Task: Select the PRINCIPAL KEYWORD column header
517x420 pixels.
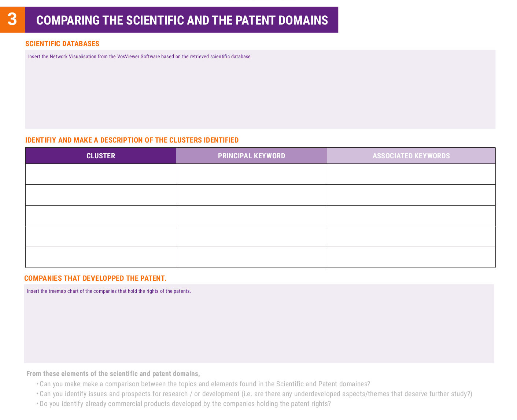Action: tap(251, 156)
